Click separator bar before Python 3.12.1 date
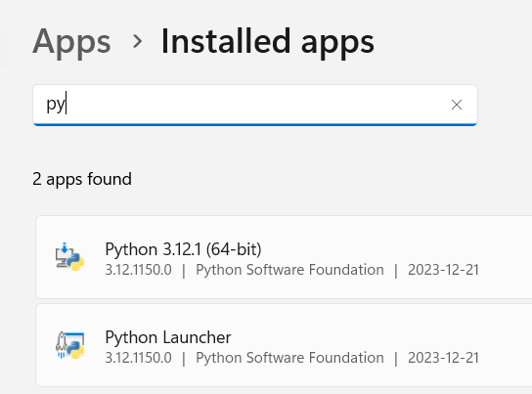 click(396, 271)
